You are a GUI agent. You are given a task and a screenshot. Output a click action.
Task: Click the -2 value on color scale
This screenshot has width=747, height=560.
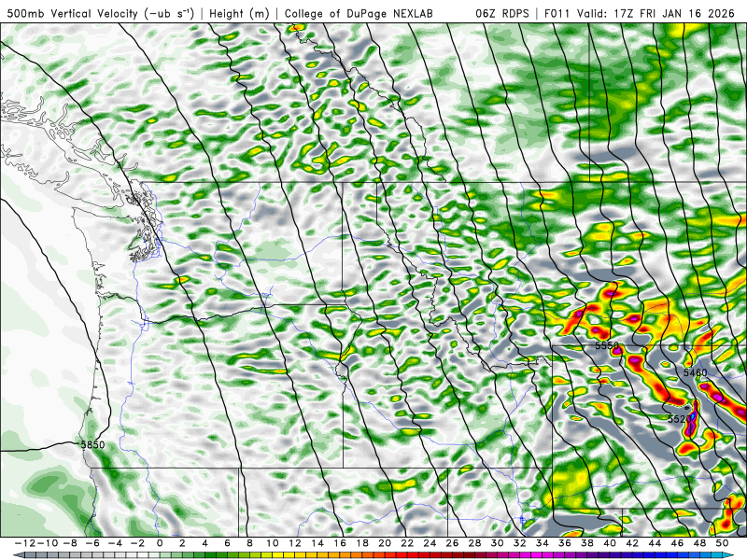pyautogui.click(x=136, y=543)
